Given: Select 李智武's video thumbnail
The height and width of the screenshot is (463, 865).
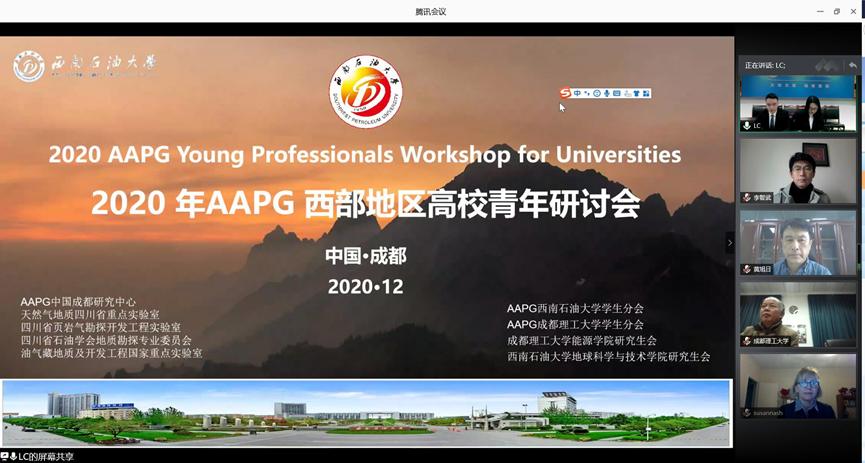Looking at the screenshot, I should pos(797,172).
